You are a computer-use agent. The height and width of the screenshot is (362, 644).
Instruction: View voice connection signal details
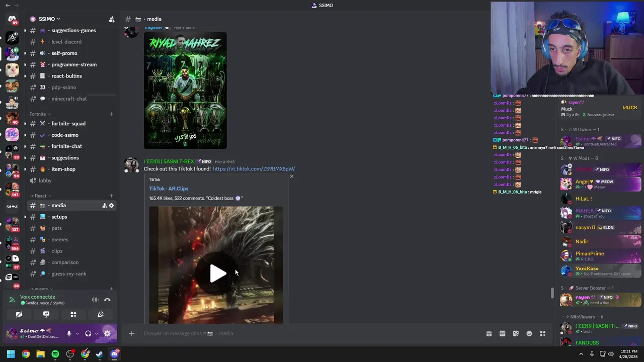click(x=12, y=300)
